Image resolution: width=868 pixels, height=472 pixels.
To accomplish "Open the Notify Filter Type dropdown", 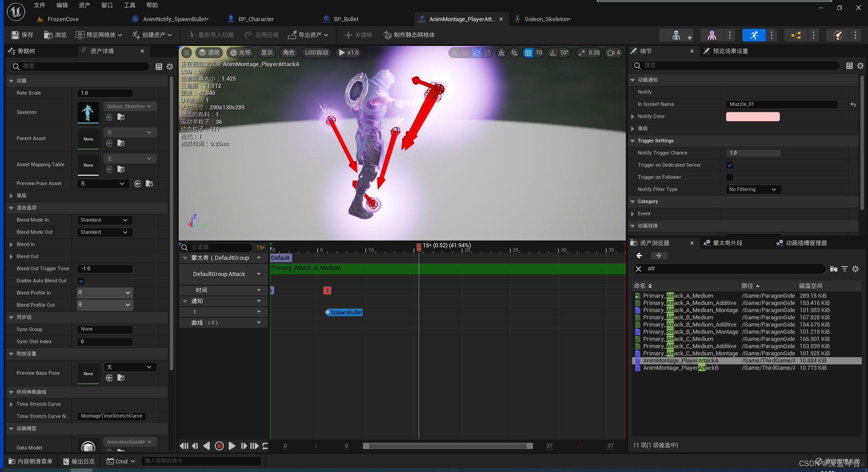I will [753, 190].
